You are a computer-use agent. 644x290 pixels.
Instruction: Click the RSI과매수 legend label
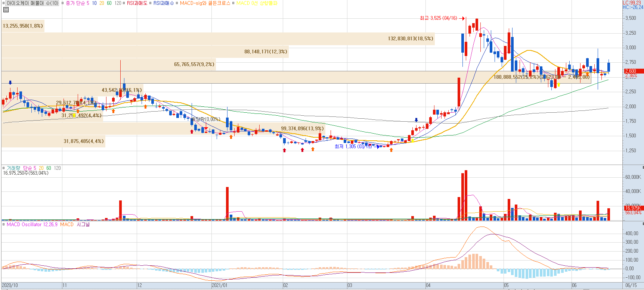[164, 3]
